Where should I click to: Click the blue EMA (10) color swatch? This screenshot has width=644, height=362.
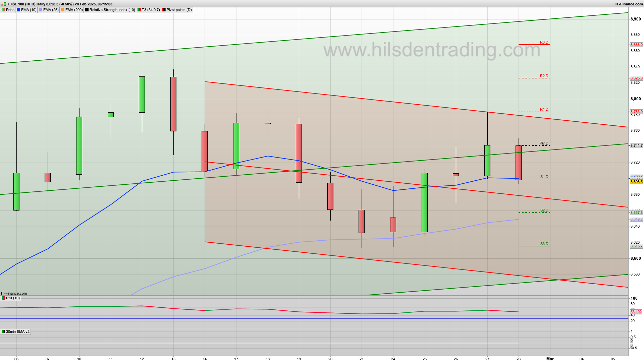pos(19,10)
